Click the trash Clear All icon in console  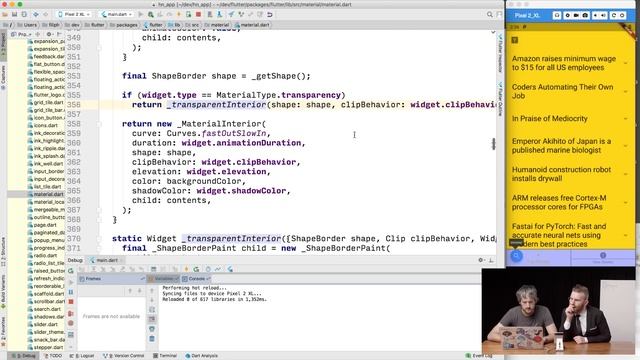[152, 338]
